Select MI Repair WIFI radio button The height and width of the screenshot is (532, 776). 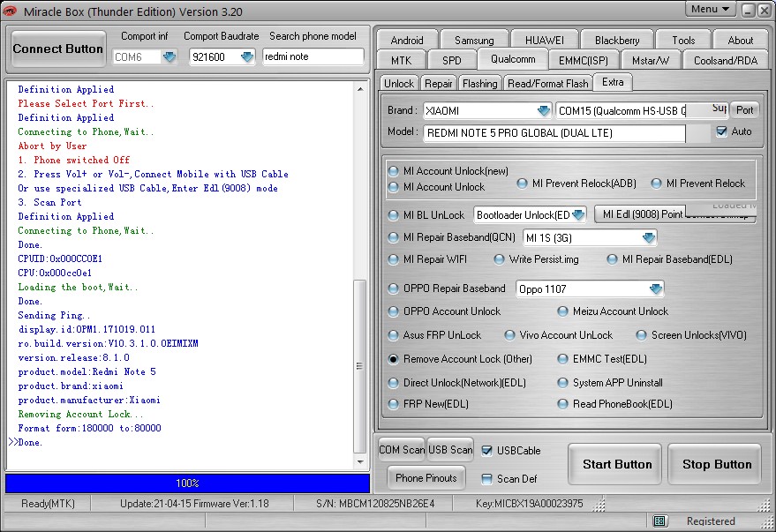[x=394, y=259]
